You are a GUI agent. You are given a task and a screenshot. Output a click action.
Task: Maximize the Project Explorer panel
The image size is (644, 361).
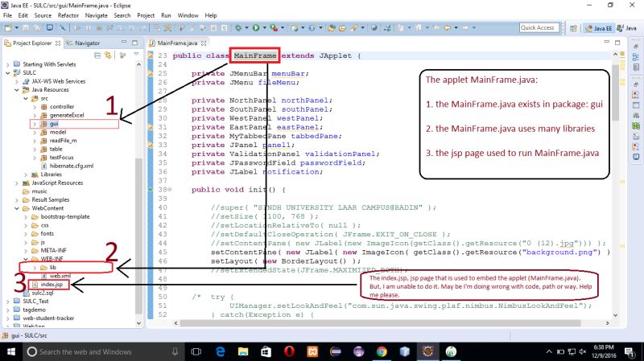[134, 43]
